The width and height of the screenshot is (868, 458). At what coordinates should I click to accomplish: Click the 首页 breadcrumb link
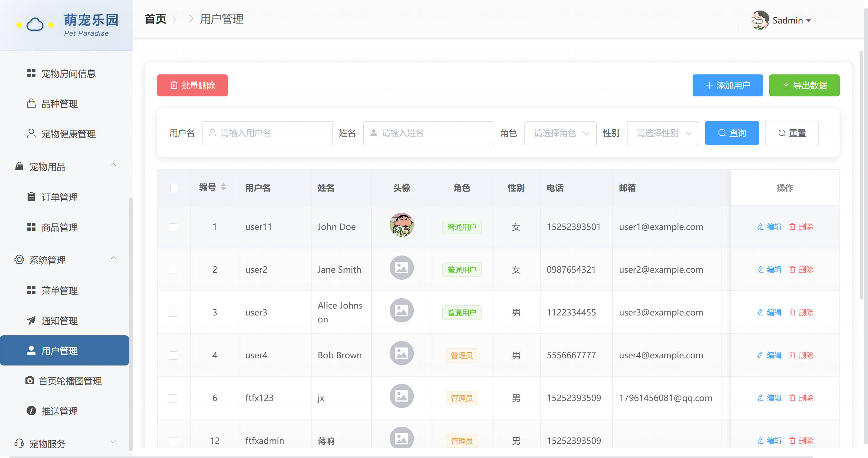pyautogui.click(x=155, y=19)
